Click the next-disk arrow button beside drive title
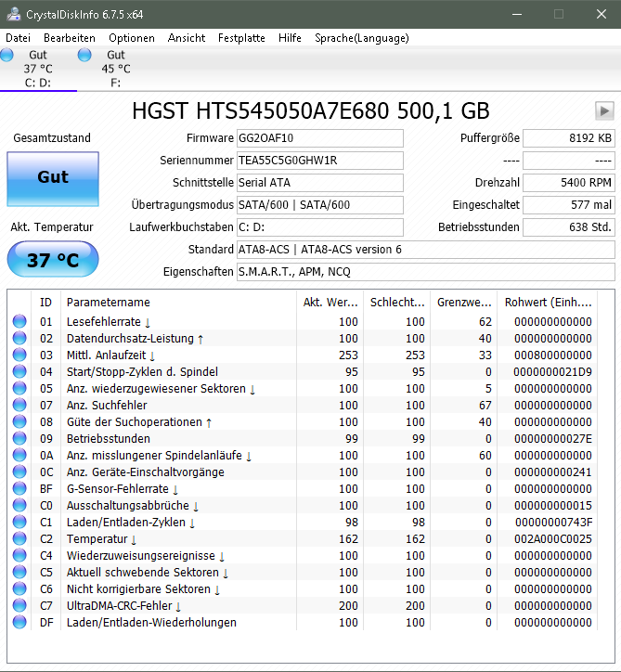This screenshot has width=621, height=672. point(604,111)
